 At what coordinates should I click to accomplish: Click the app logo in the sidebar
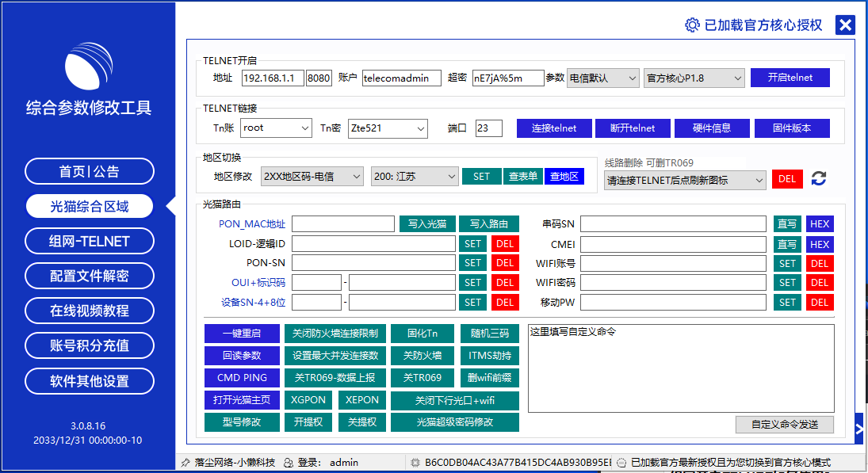[x=89, y=66]
